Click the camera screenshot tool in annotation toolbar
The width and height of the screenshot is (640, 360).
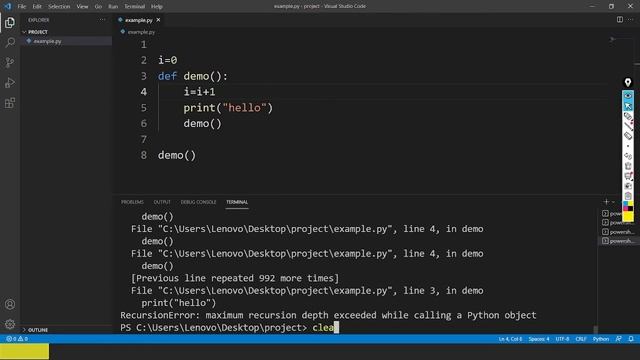pyautogui.click(x=628, y=186)
